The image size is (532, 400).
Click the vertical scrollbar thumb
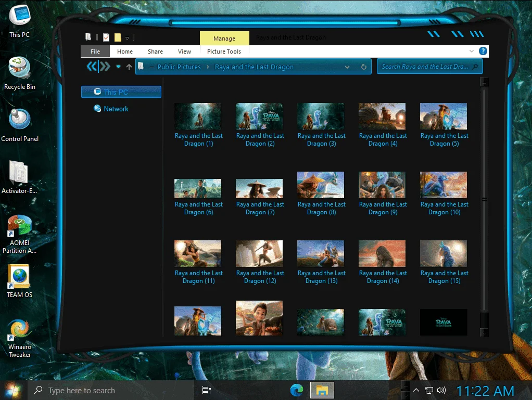(x=484, y=199)
